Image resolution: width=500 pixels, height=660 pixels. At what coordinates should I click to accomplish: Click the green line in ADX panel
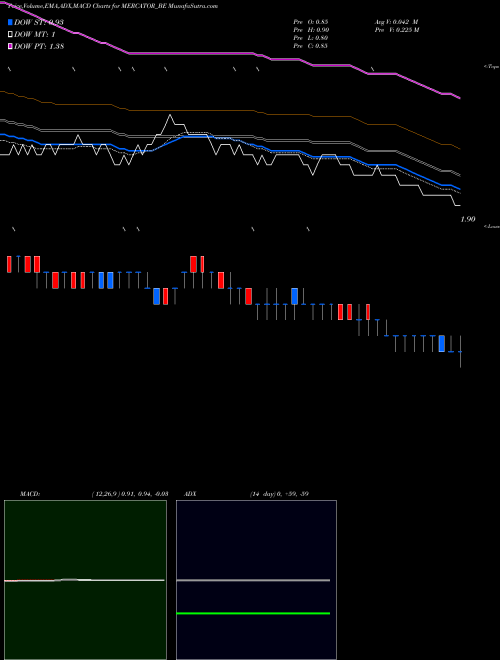tap(253, 614)
